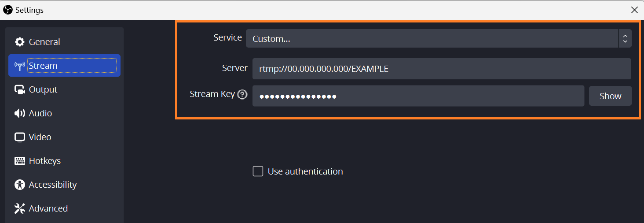Click into the Server URL field
The image size is (644, 223).
click(442, 69)
